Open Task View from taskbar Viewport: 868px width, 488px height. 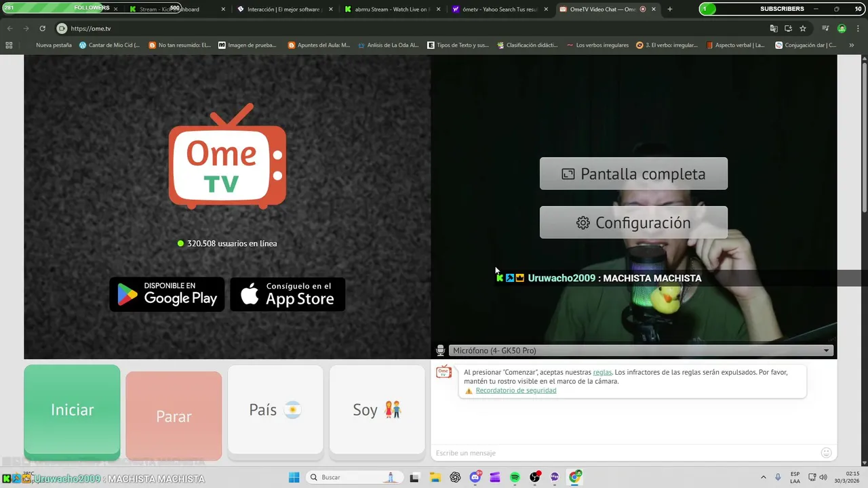click(x=414, y=477)
